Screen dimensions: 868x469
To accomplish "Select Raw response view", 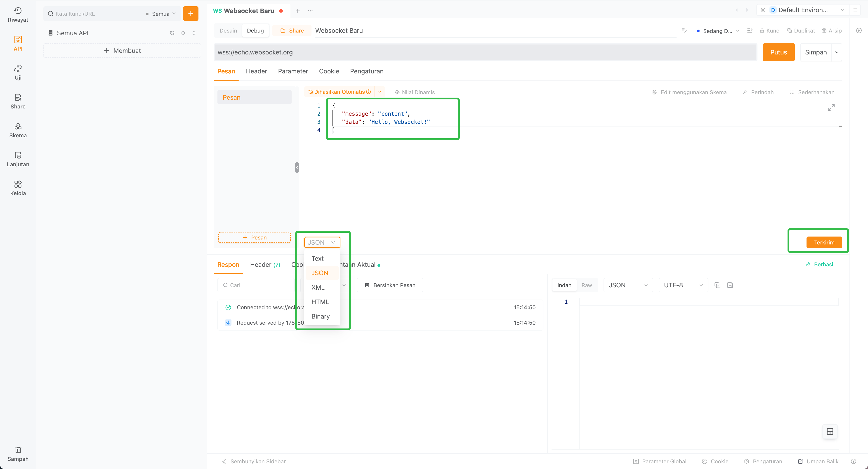I will [x=587, y=285].
